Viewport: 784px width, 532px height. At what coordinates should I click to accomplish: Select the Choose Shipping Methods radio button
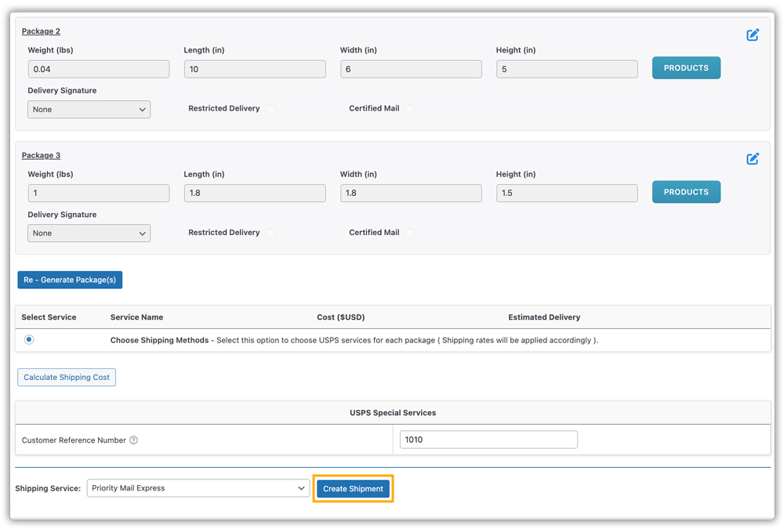28,339
